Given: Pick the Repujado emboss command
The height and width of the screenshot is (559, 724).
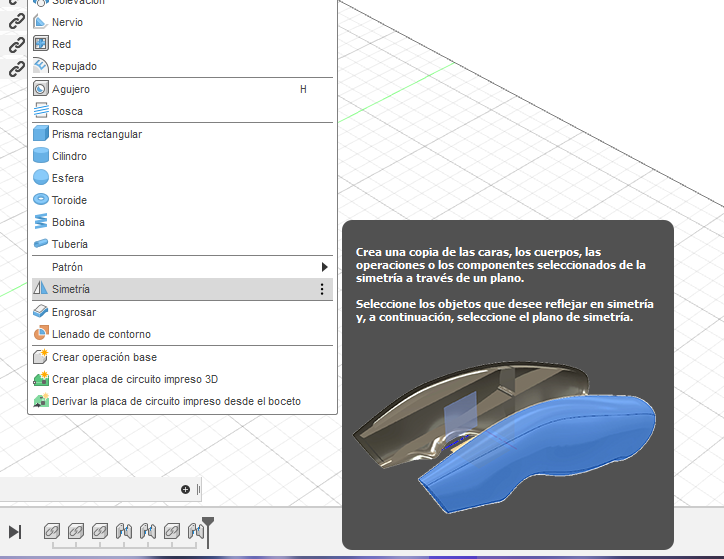Looking at the screenshot, I should tap(182, 66).
